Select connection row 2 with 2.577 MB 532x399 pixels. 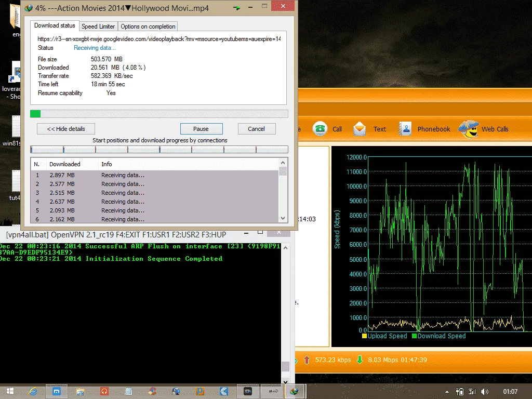point(155,184)
